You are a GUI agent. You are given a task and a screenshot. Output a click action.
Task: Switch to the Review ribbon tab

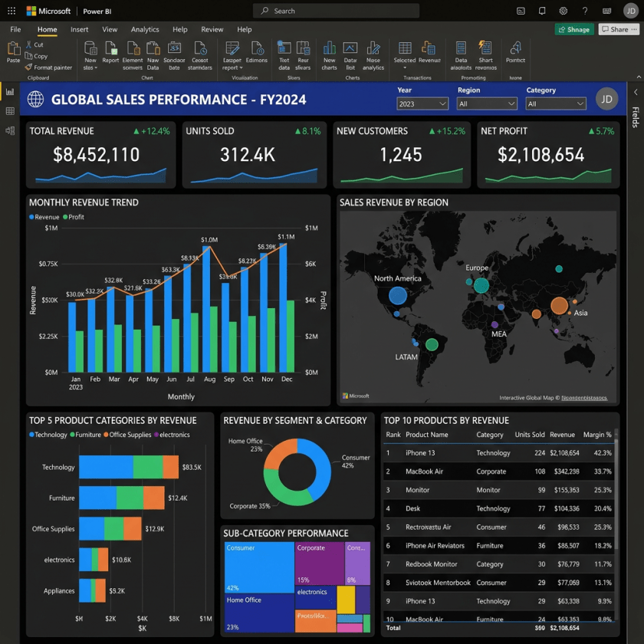point(212,29)
